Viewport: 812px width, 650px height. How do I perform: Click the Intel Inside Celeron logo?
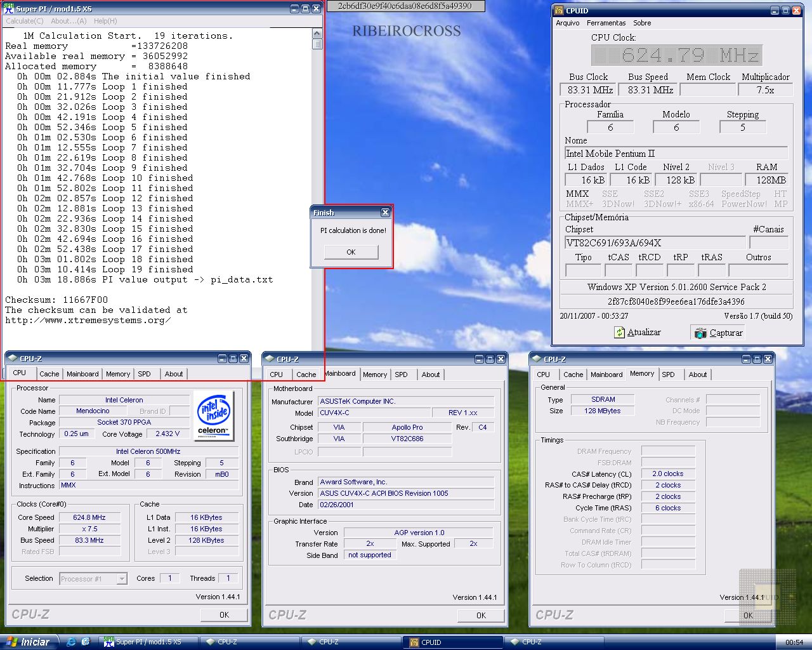coord(214,415)
